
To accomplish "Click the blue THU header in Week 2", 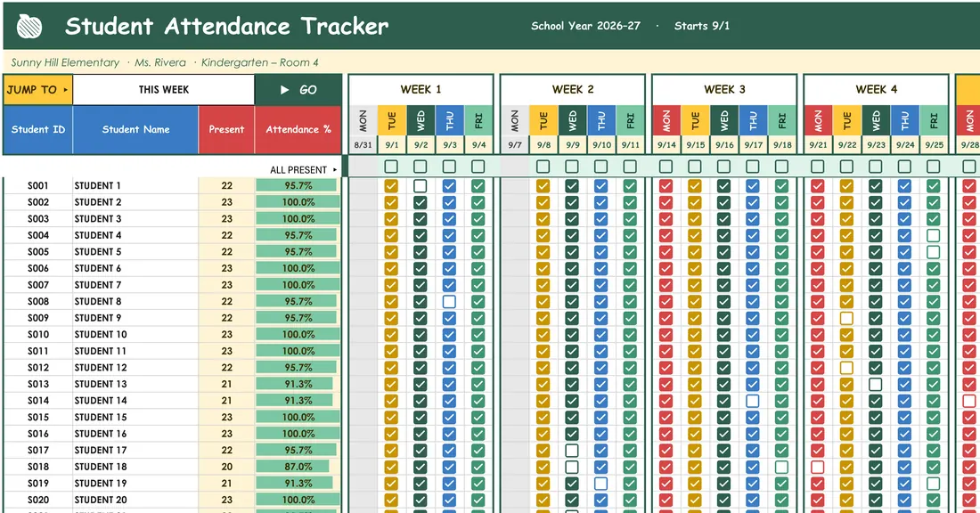I will [601, 120].
